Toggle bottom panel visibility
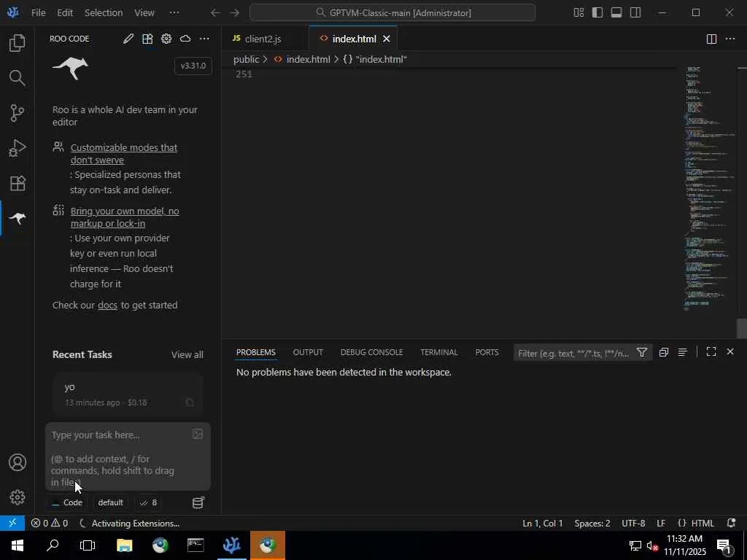Image resolution: width=747 pixels, height=560 pixels. pos(616,13)
